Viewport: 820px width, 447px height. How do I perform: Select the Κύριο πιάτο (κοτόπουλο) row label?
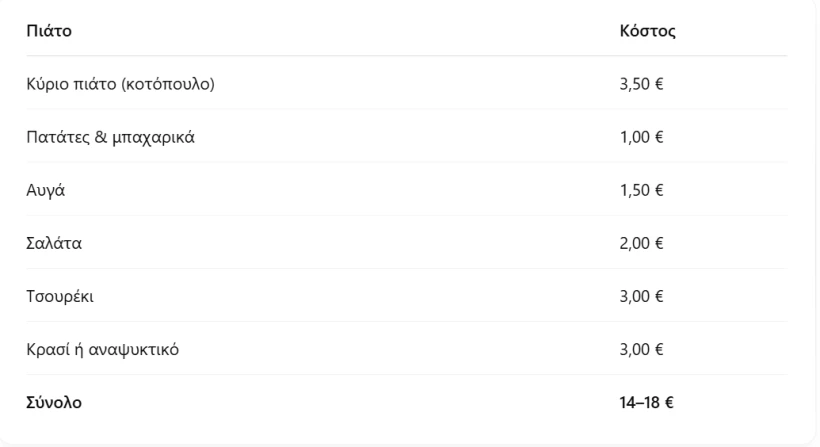[120, 84]
